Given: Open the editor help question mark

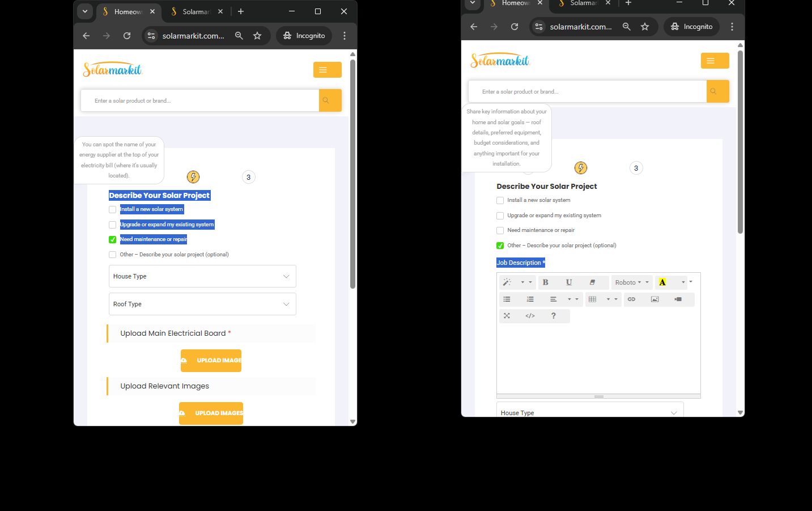Looking at the screenshot, I should [553, 316].
